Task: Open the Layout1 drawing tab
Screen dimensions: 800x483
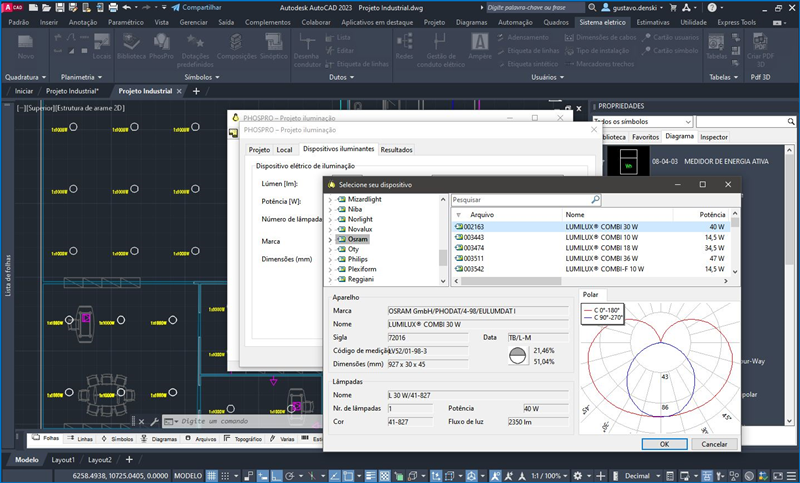Action: [63, 459]
